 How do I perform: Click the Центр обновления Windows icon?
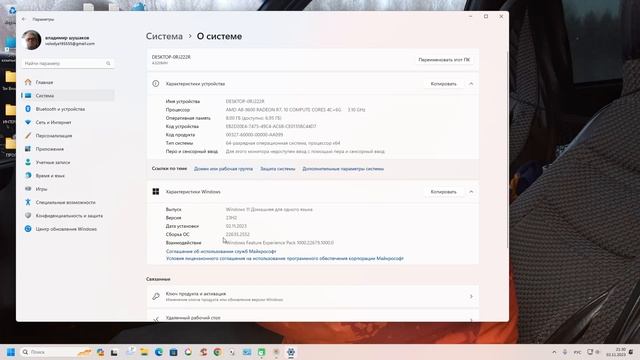pyautogui.click(x=28, y=229)
